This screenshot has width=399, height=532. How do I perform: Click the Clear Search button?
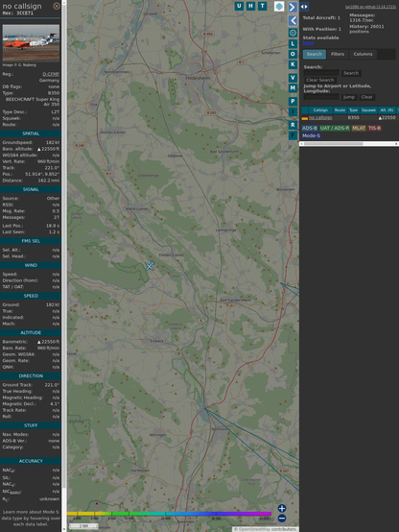tap(320, 80)
